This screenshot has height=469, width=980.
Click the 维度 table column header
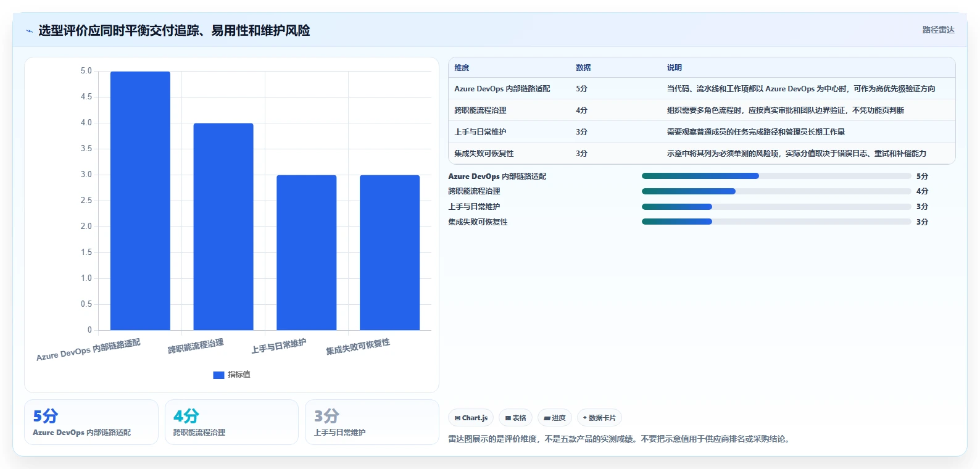pos(462,68)
